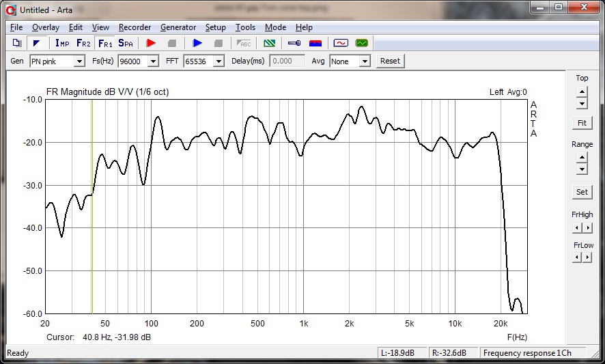Click the grayed ABC text overlay icon
The width and height of the screenshot is (605, 364).
244,43
